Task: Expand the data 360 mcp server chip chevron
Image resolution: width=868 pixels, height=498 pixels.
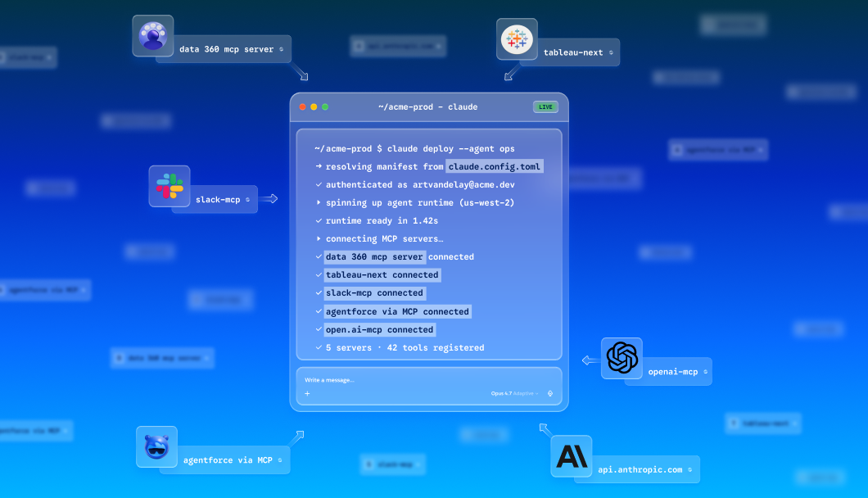Action: tap(281, 49)
